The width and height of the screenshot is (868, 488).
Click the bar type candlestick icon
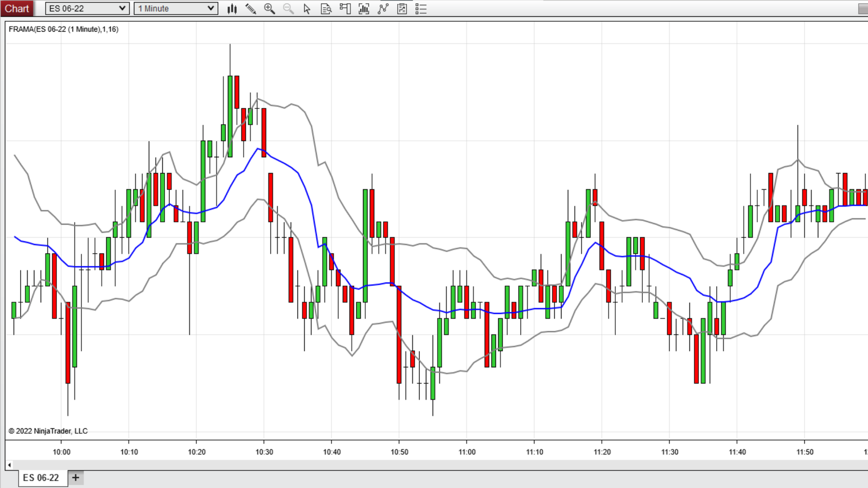coord(232,9)
